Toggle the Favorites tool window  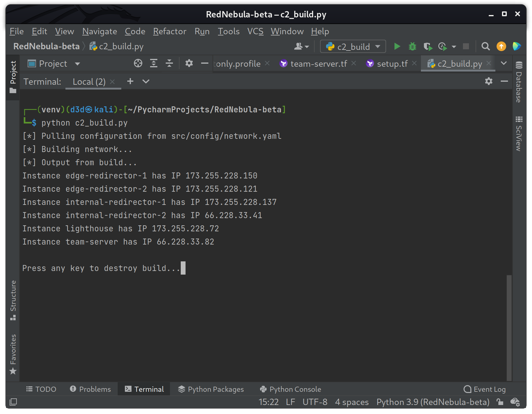click(x=13, y=355)
